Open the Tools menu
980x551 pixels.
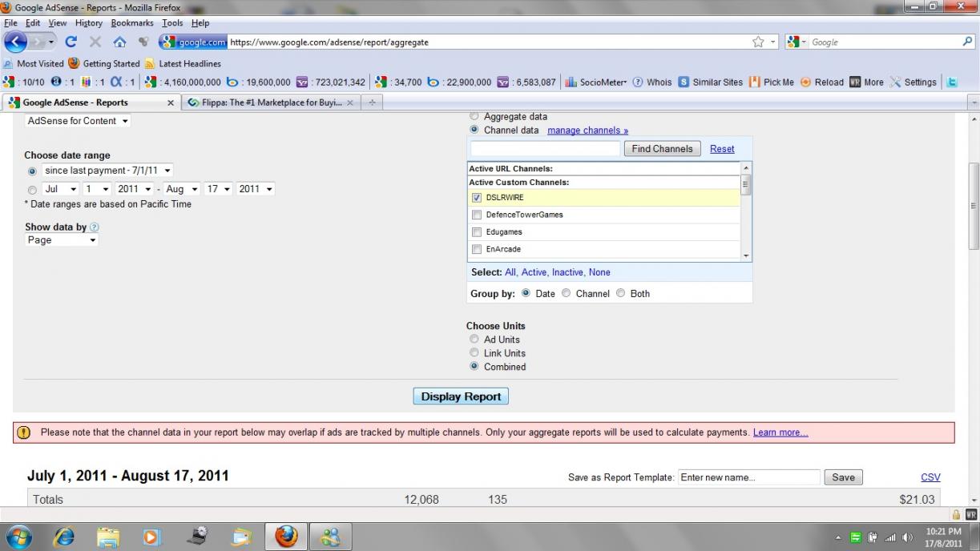pos(172,23)
